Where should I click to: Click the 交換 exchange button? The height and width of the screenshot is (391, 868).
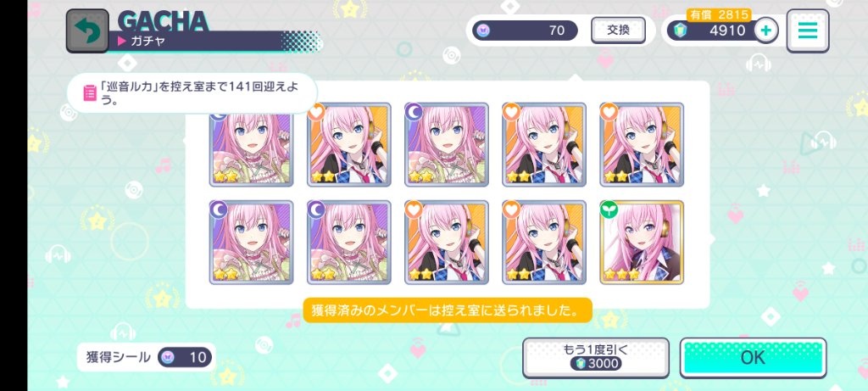pyautogui.click(x=618, y=30)
